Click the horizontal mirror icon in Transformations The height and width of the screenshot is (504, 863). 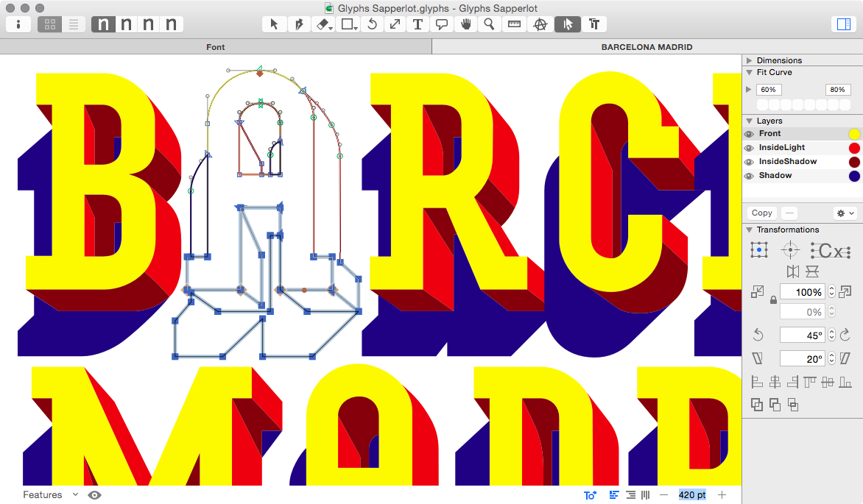point(792,271)
